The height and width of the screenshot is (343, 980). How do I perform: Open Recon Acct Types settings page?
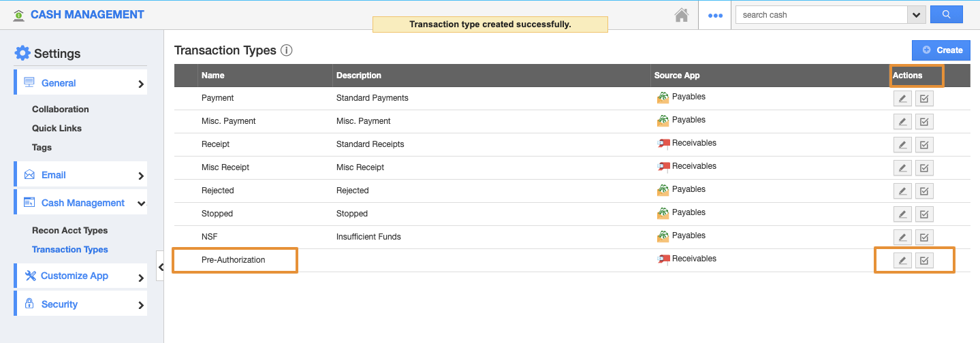click(69, 231)
